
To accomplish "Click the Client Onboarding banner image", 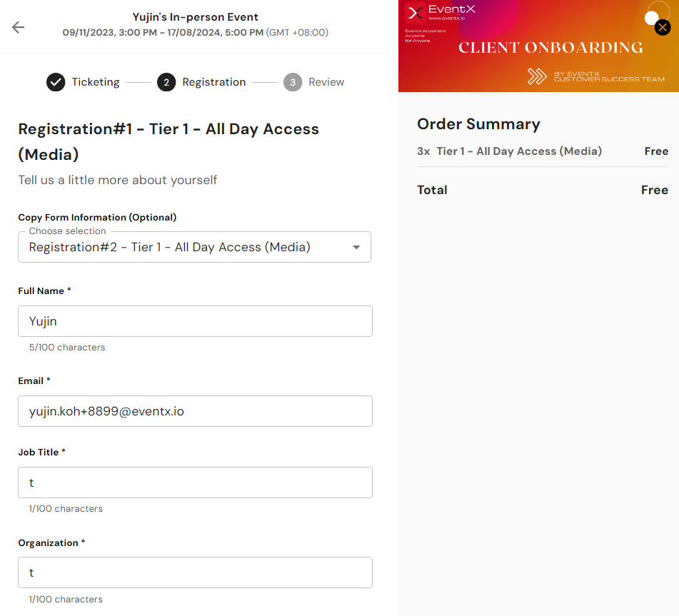I will [x=550, y=48].
